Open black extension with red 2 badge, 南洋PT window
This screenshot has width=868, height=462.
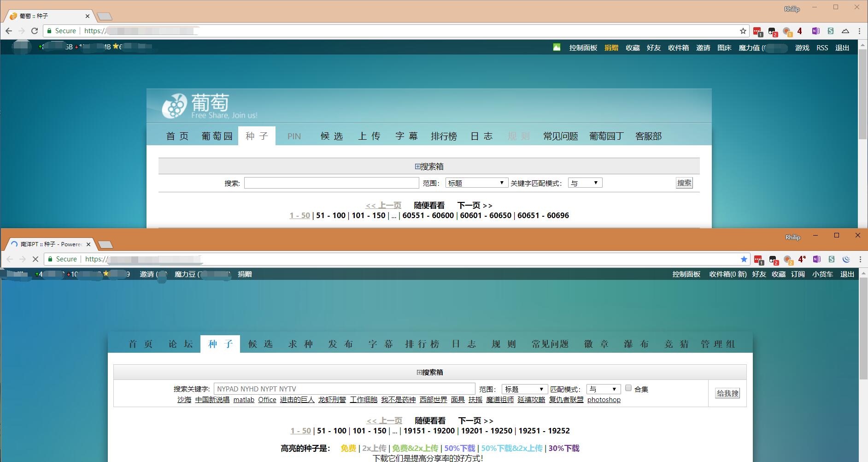(x=774, y=260)
